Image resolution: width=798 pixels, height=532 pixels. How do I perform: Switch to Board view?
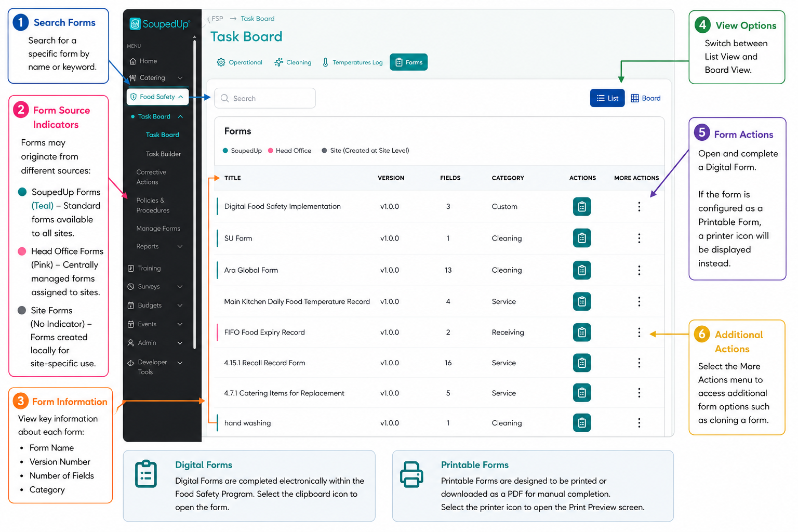point(646,98)
